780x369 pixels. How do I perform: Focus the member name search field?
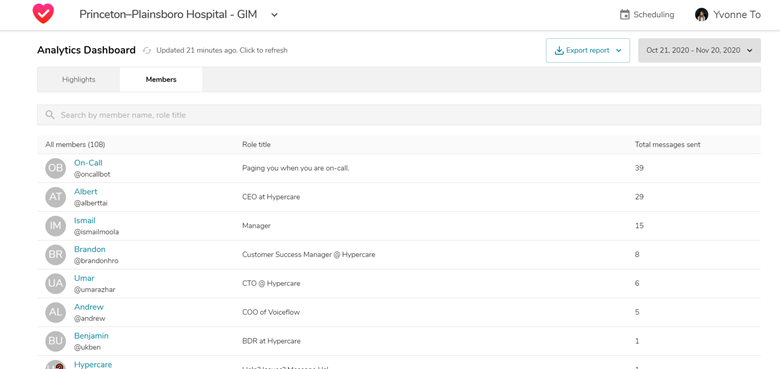pos(399,115)
